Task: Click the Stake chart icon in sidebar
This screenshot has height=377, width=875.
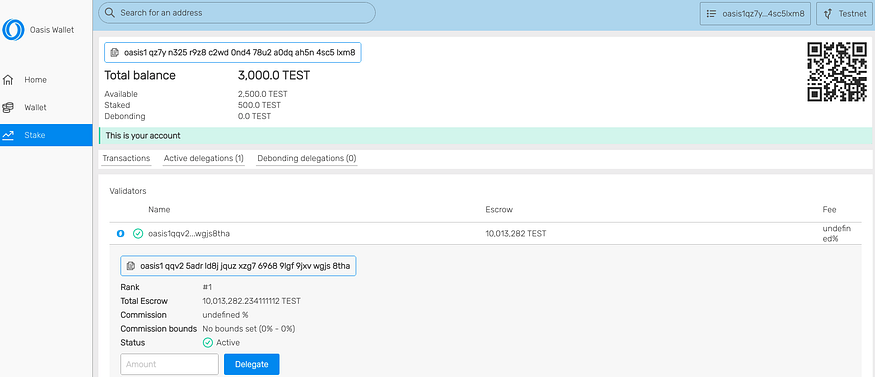Action: click(x=8, y=135)
